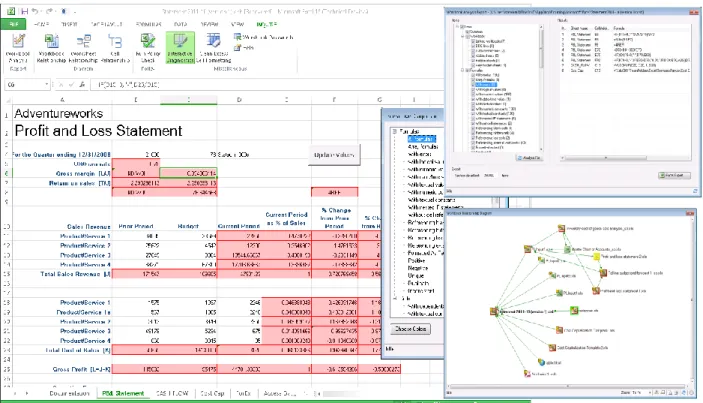This screenshot has width=703, height=403.
Task: Click the analysis tree vertical scrollbar
Action: (541, 88)
